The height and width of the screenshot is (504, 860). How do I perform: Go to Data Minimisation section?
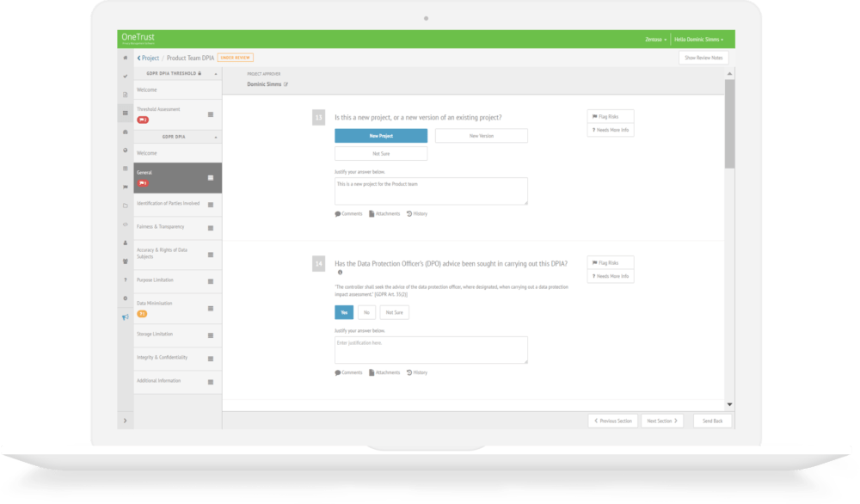(178, 308)
